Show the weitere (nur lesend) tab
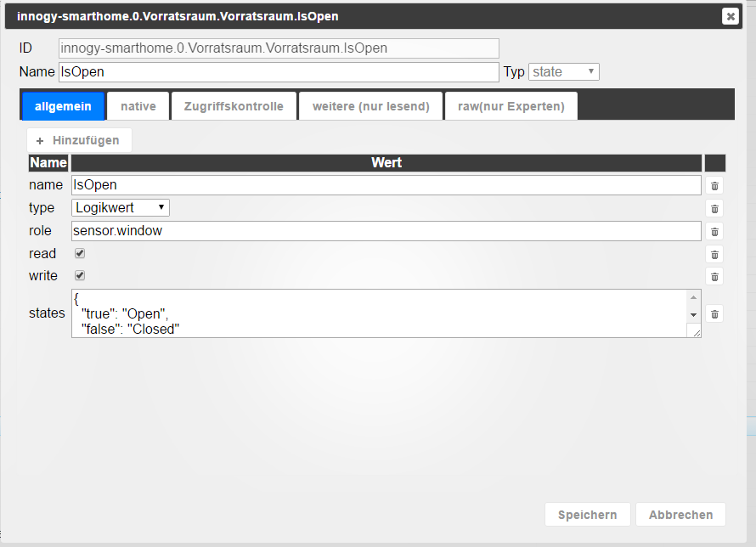756x547 pixels. [370, 106]
